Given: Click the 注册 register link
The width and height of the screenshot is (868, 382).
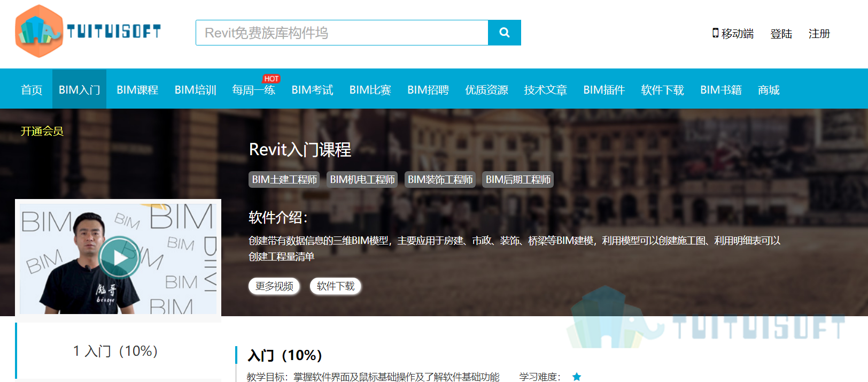Looking at the screenshot, I should pyautogui.click(x=819, y=34).
